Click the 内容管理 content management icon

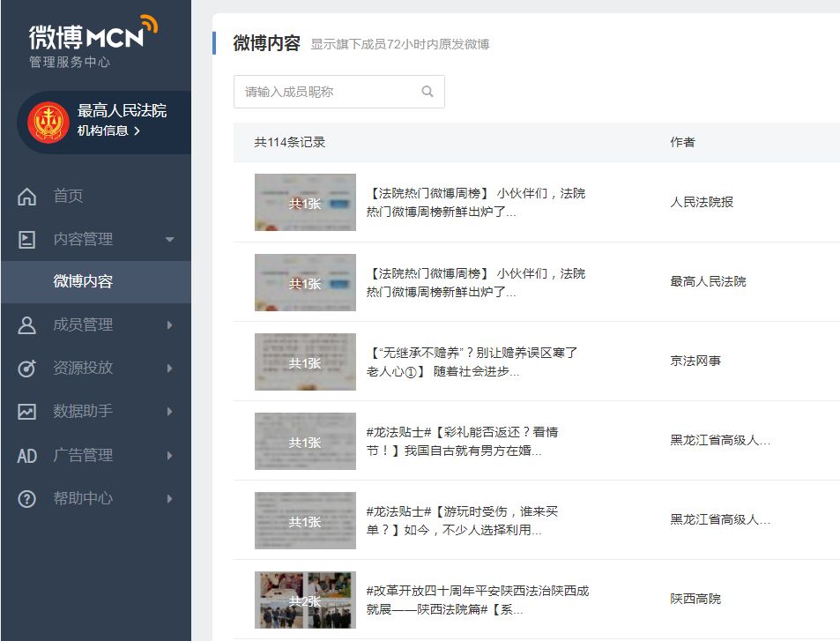click(x=27, y=239)
